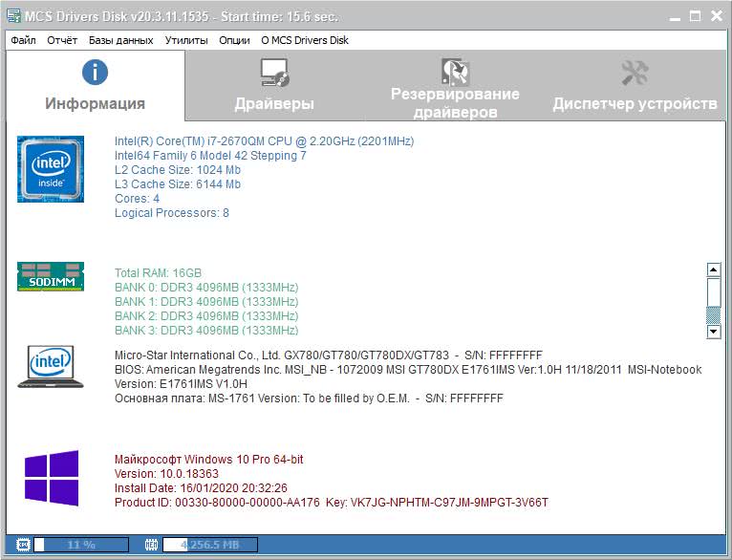Click the 11 % CPU usage bar
This screenshot has width=732, height=560.
click(x=81, y=545)
